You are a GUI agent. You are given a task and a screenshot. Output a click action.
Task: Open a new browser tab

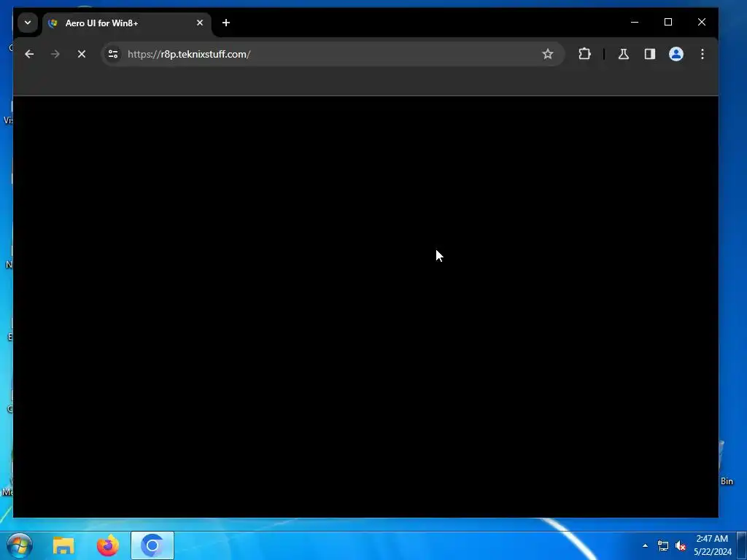[226, 23]
